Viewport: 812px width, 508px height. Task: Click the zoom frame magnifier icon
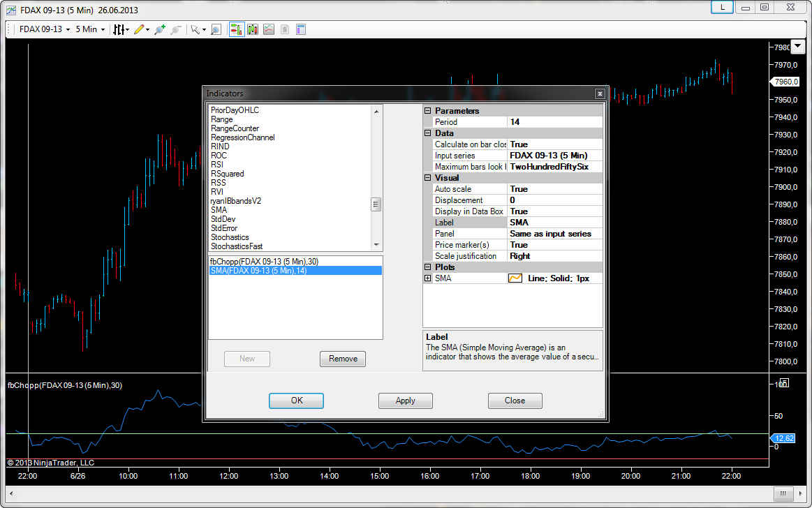click(216, 29)
